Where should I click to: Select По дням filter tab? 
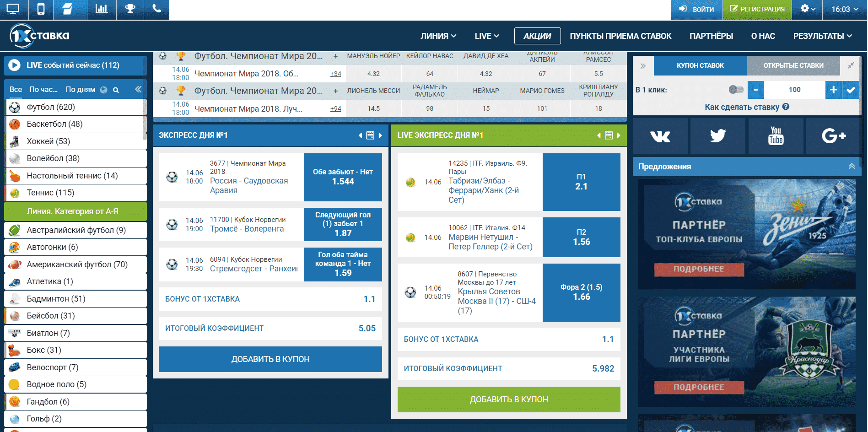(80, 90)
